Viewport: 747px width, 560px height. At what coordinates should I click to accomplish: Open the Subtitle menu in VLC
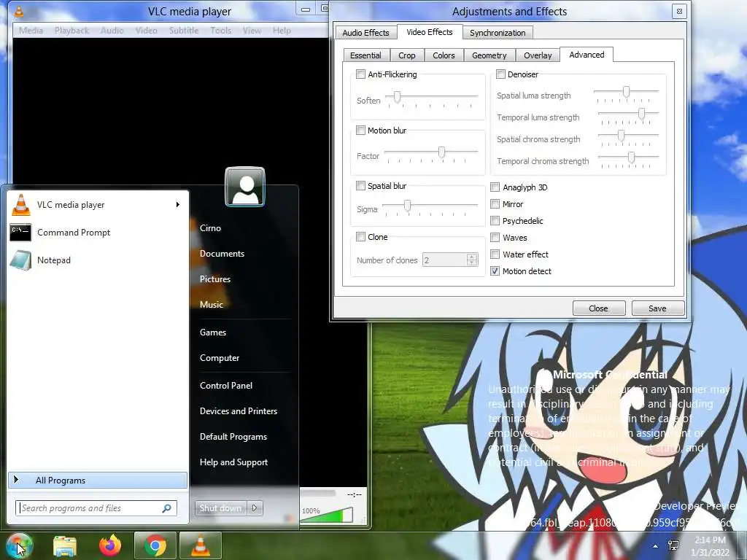[x=183, y=31]
